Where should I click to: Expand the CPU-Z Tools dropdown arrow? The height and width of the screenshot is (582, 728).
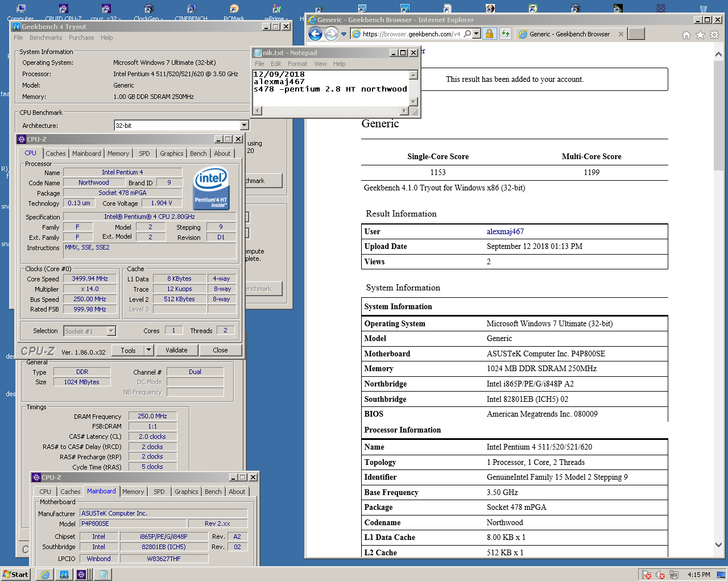click(149, 350)
